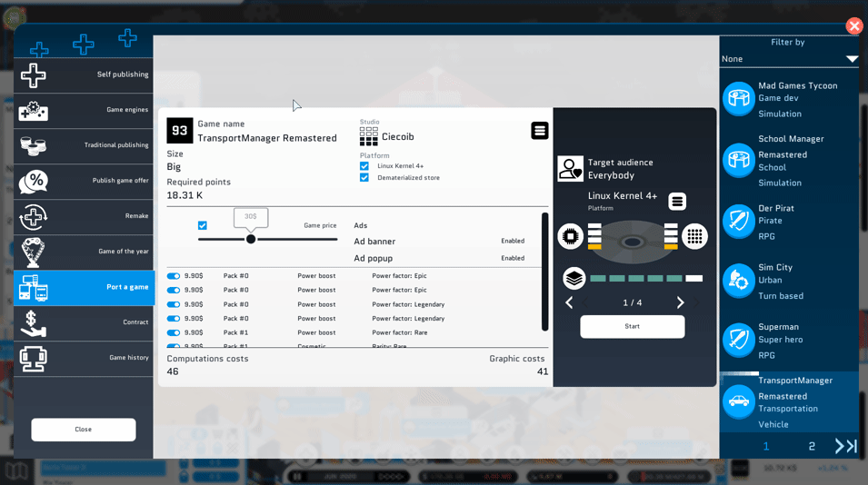The width and height of the screenshot is (868, 485).
Task: Open Publish game offer option
Action: [x=84, y=181]
